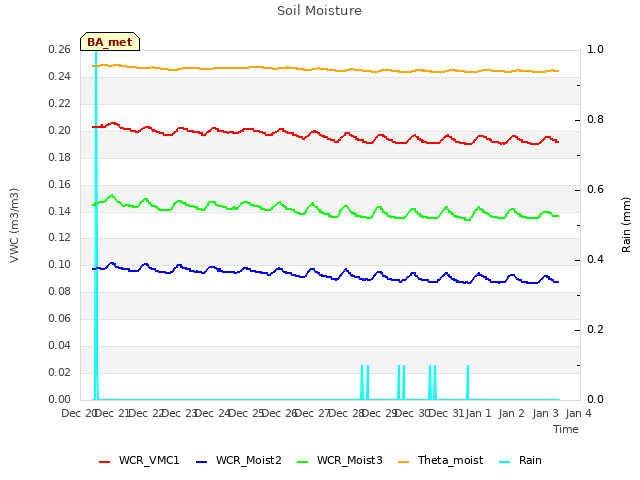The height and width of the screenshot is (480, 640).
Task: Click the Rain (mm) axis label
Action: click(x=626, y=225)
